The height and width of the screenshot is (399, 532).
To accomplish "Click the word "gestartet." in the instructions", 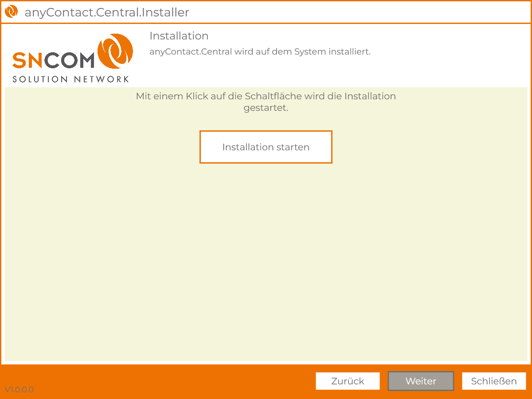I will click(x=266, y=108).
